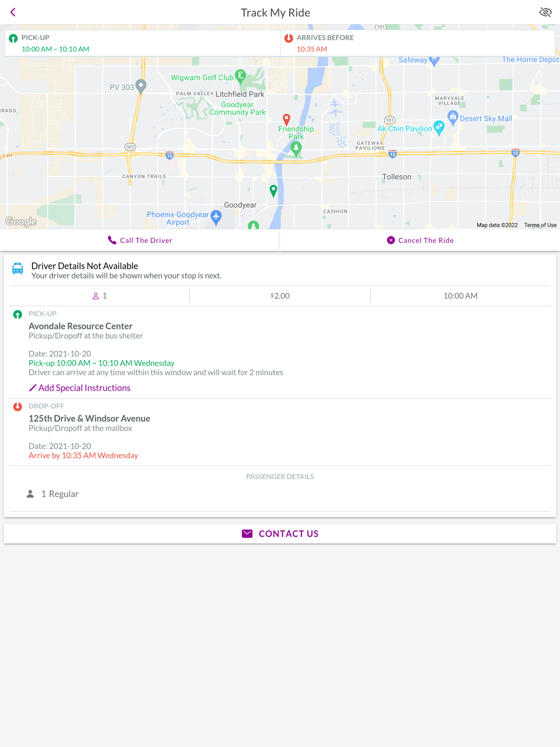Click the Passenger Details section label
560x747 pixels.
280,477
